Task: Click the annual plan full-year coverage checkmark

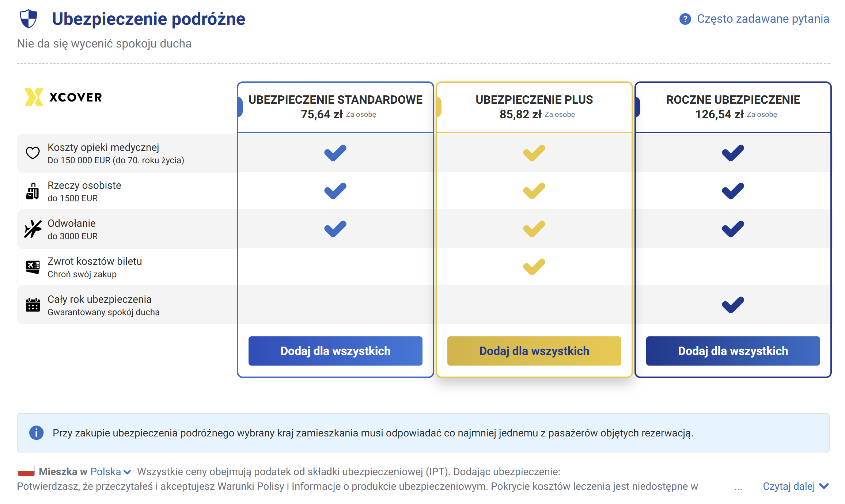Action: (x=733, y=305)
